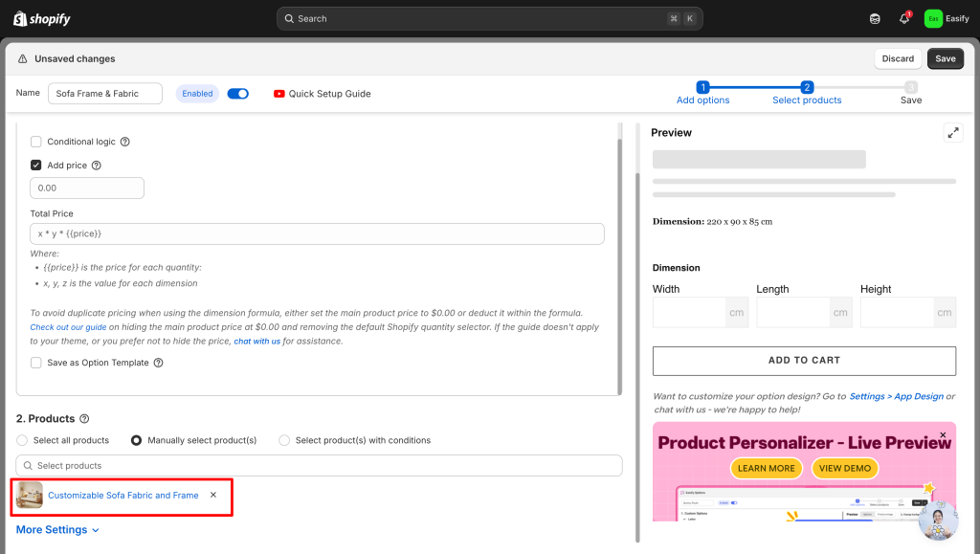Open the Quick Setup Guide link
980x554 pixels.
coord(323,94)
